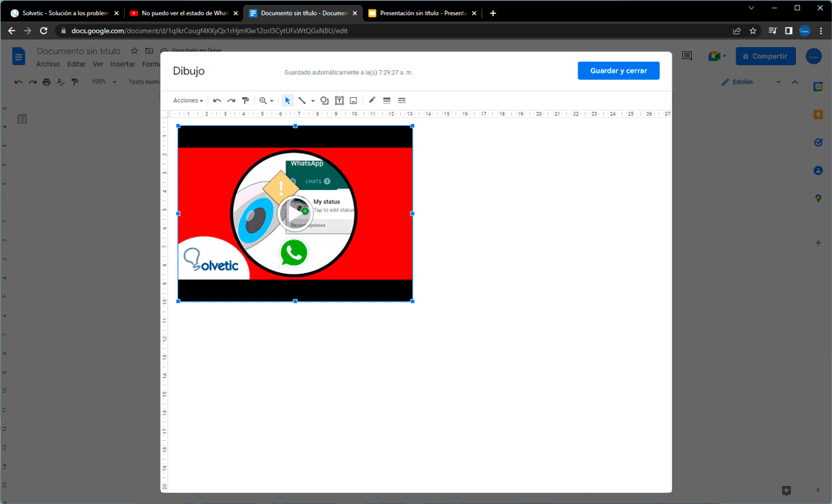
Task: Click redo in the Dibujo toolbar
Action: point(232,101)
